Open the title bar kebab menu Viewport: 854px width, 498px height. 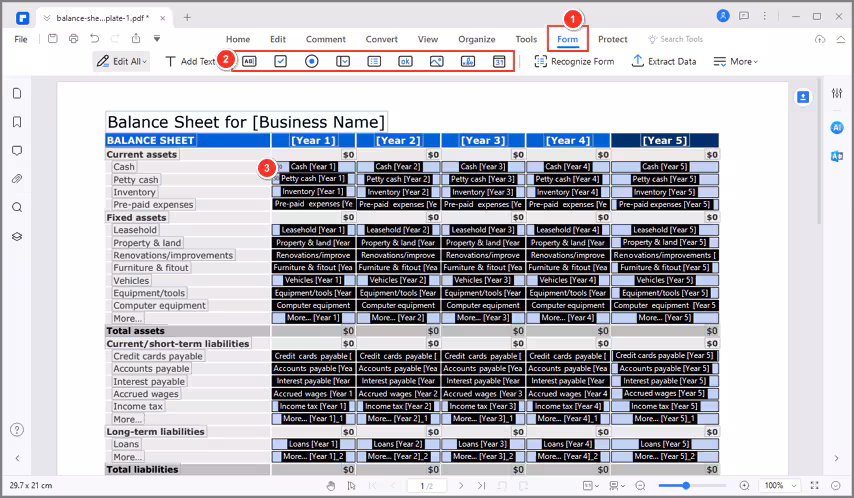(765, 16)
